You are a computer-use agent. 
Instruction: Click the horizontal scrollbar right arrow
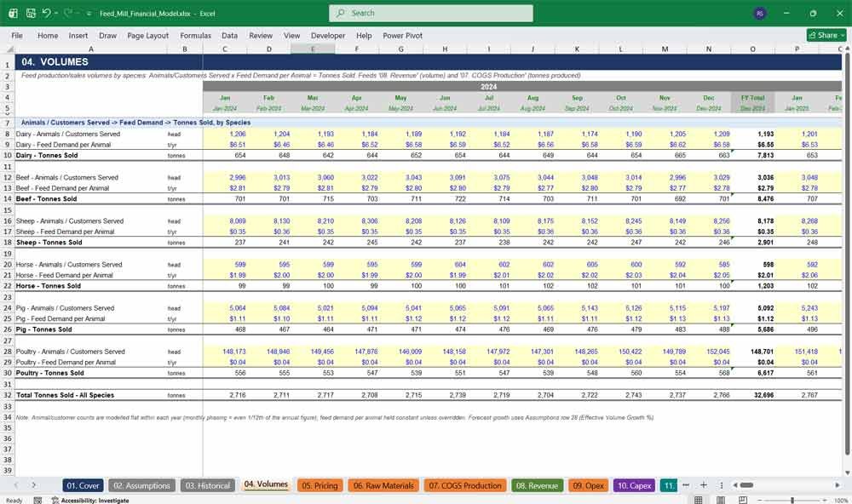(x=838, y=485)
